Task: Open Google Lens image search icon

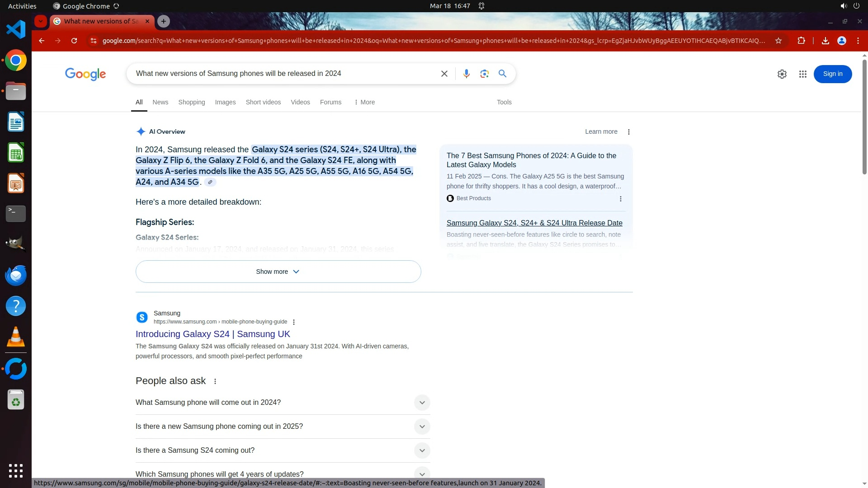Action: point(484,74)
